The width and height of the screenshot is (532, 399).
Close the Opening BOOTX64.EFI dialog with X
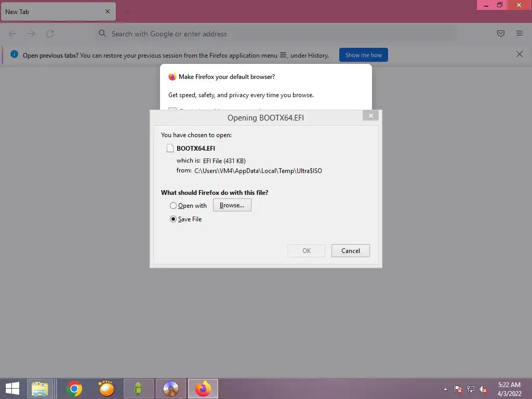[x=370, y=116]
